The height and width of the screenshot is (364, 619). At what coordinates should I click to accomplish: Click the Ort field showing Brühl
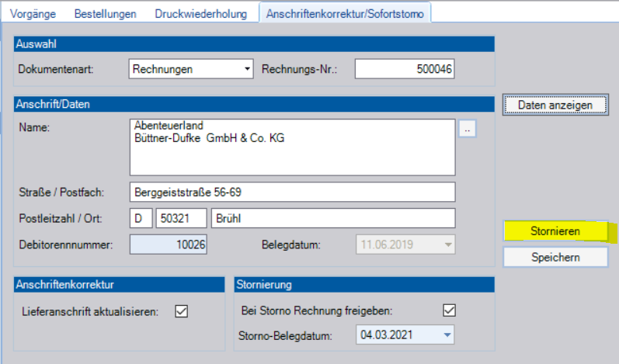[x=332, y=218]
